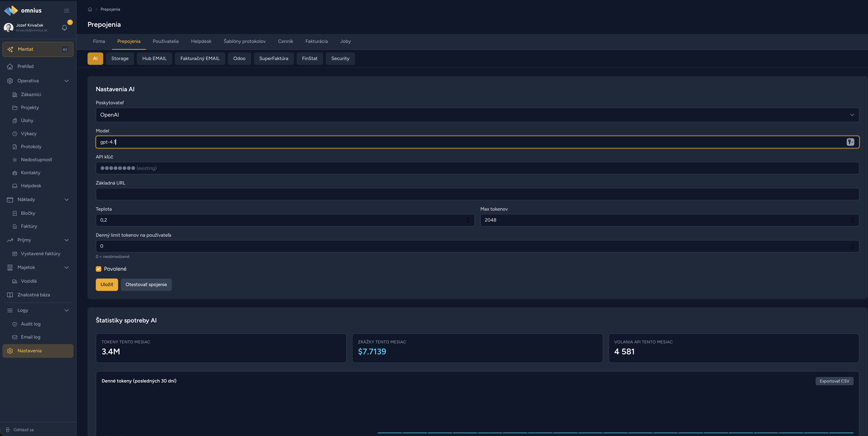Click Faktúry file icon
The width and height of the screenshot is (868, 436).
[14, 226]
